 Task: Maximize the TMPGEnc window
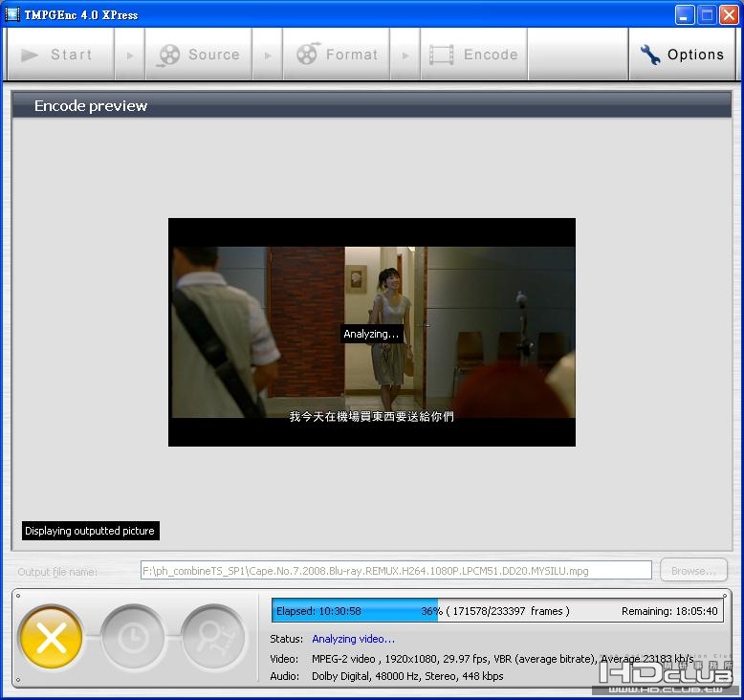click(707, 14)
